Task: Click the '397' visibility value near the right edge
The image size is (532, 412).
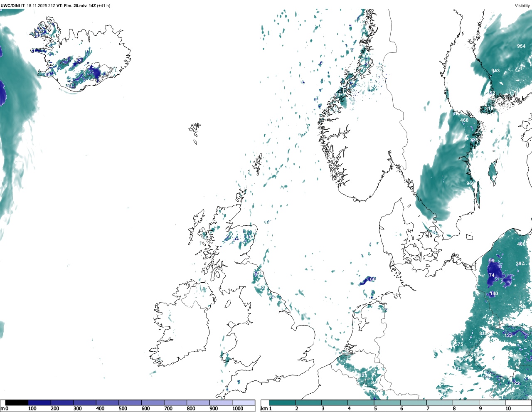Action: [520, 264]
